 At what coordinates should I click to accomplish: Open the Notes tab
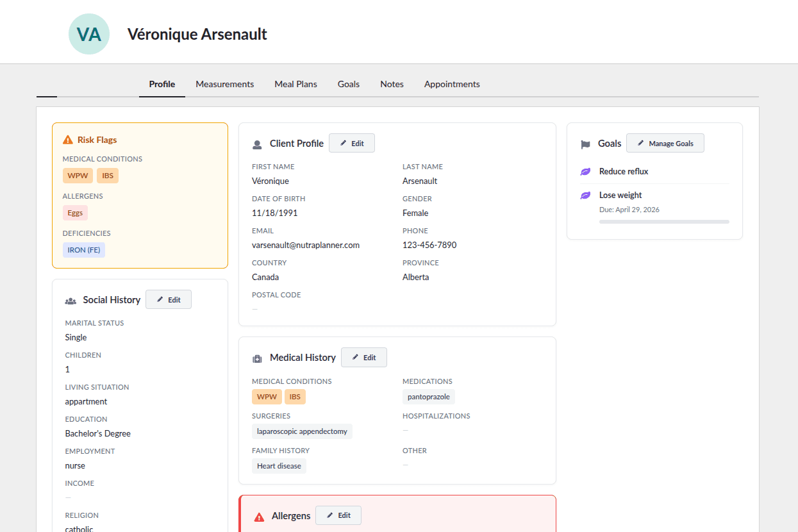coord(392,84)
